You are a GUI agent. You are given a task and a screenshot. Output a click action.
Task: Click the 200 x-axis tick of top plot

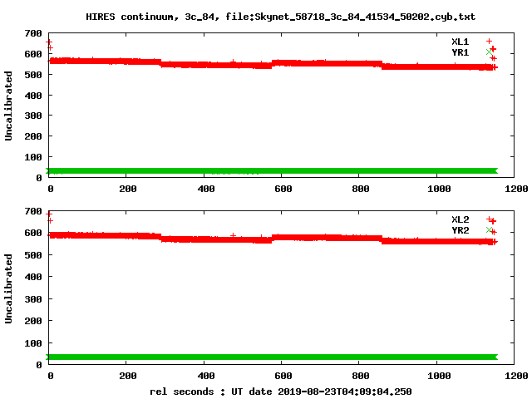127,189
